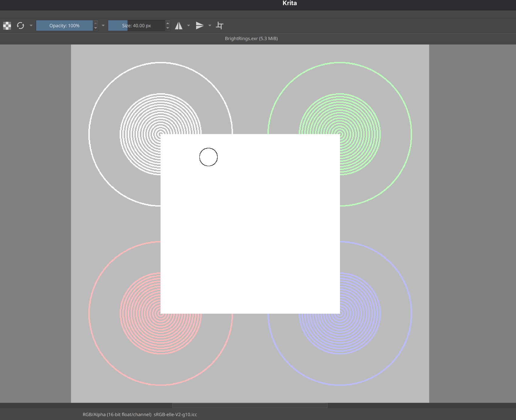
Task: Select the BrightRings.exr document tab
Action: pos(251,39)
